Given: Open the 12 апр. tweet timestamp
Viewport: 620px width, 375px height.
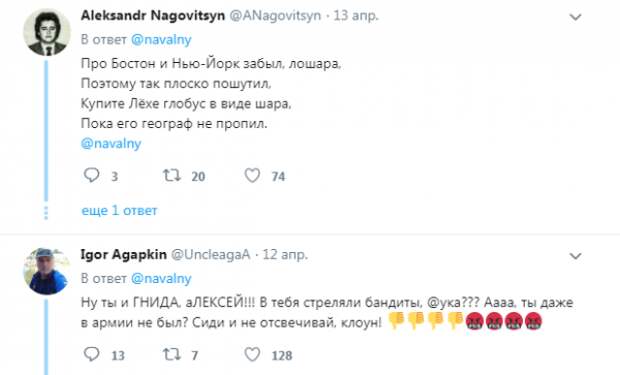Looking at the screenshot, I should 285,254.
